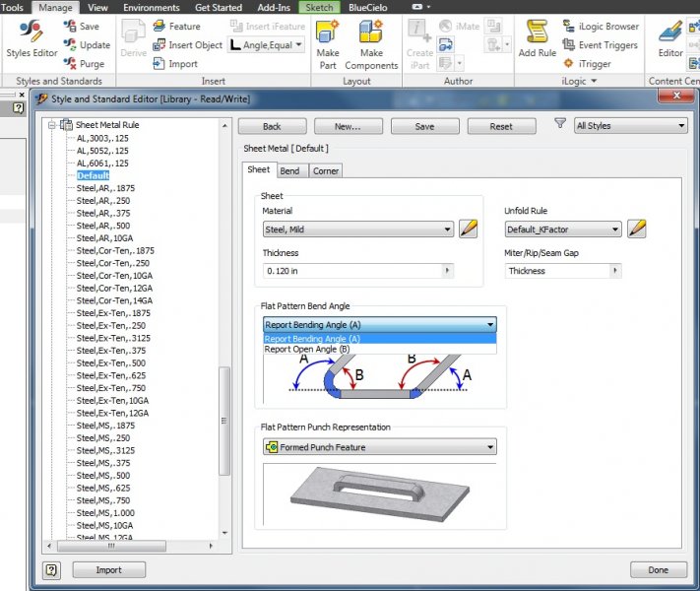The image size is (700, 591).
Task: Click the help icon in the left panel
Action: coord(18,108)
